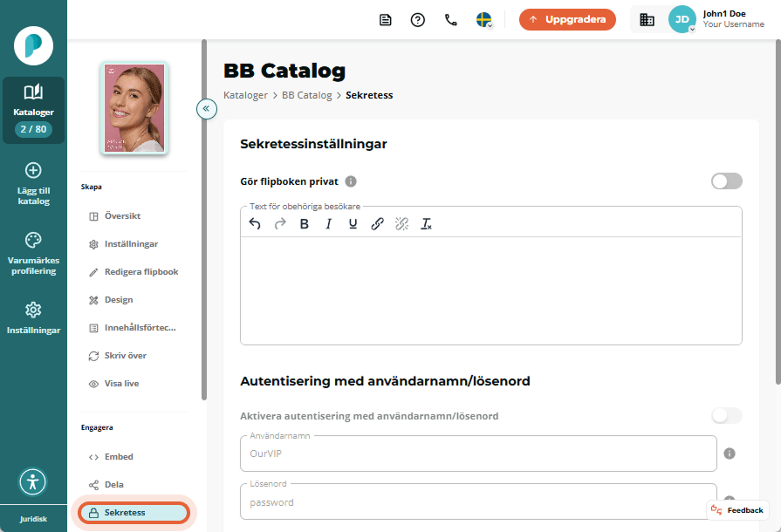Click the Feedback button
Screen dimensions: 781x532
pyautogui.click(x=737, y=510)
